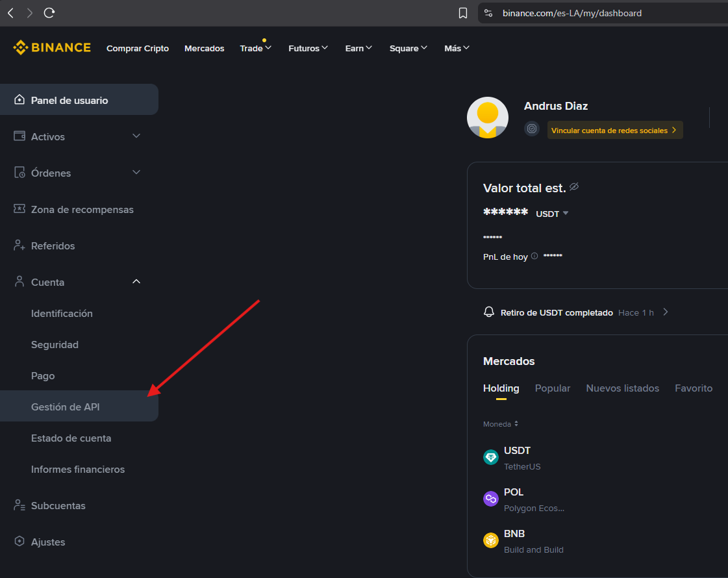Click the user avatar picture

click(x=488, y=118)
